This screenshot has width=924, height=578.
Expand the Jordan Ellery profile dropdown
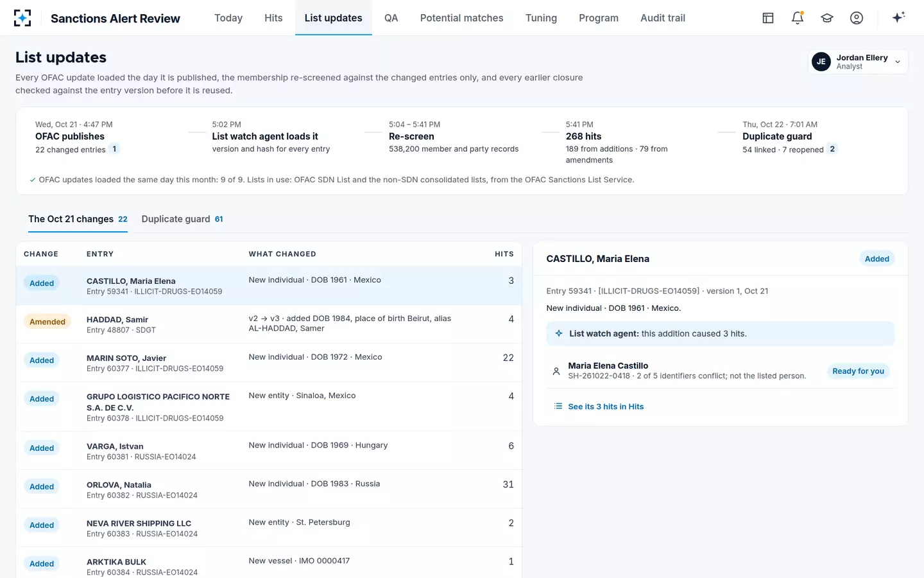click(858, 62)
